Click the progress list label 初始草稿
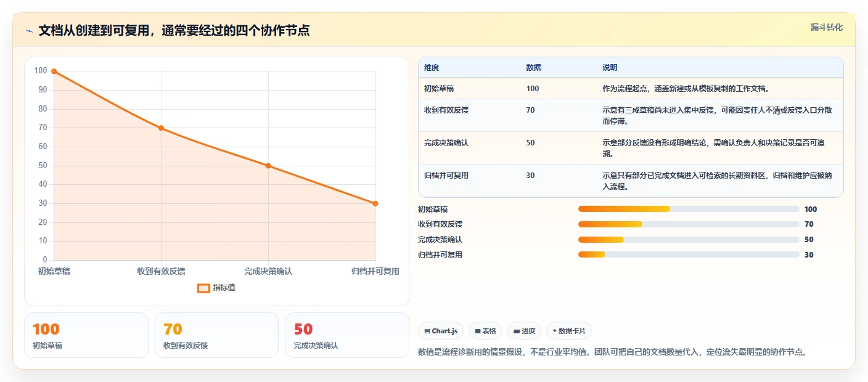The image size is (868, 382). [433, 209]
